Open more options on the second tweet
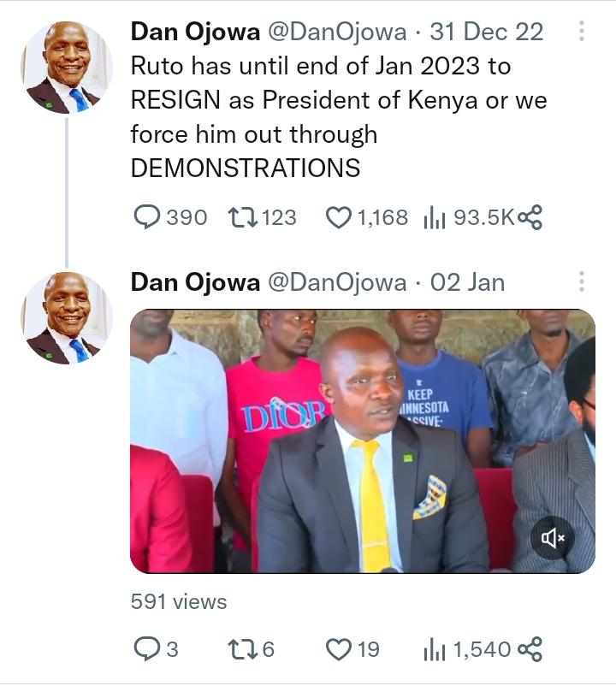Image resolution: width=616 pixels, height=686 pixels. pos(582,282)
